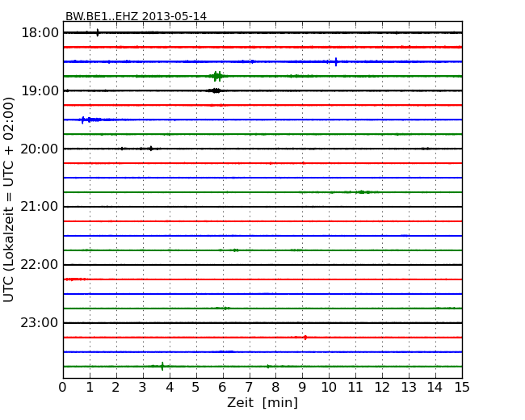Click x-axis tick label 10

click(x=329, y=388)
